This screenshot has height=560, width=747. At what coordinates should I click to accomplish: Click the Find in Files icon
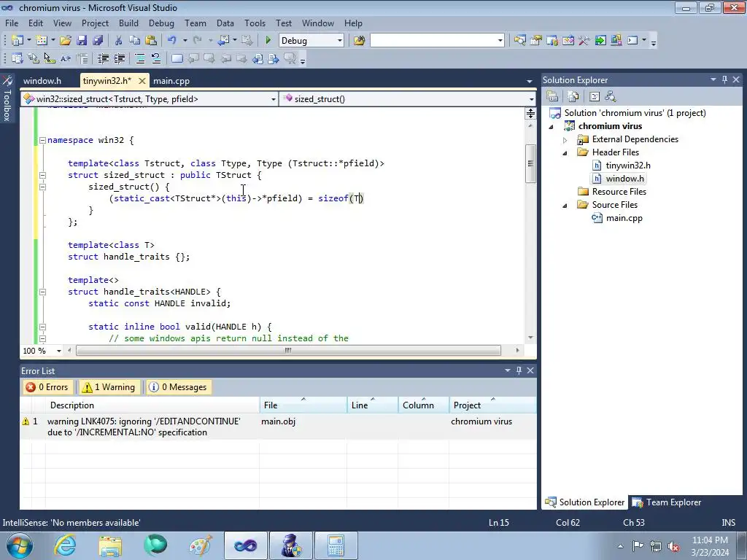coord(359,41)
